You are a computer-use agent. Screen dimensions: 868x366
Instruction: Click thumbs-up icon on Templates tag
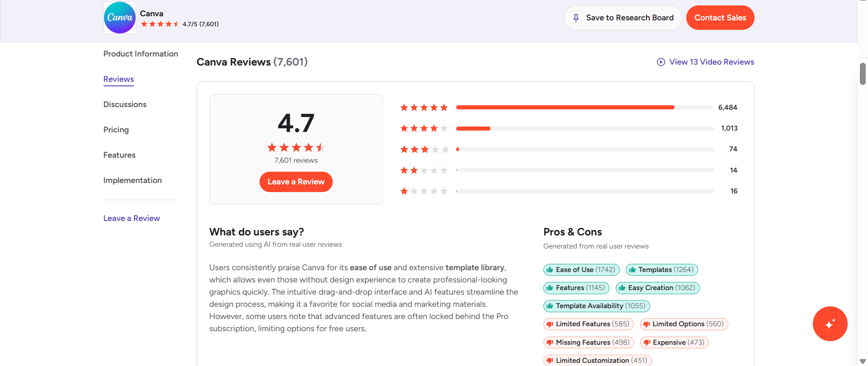[632, 270]
